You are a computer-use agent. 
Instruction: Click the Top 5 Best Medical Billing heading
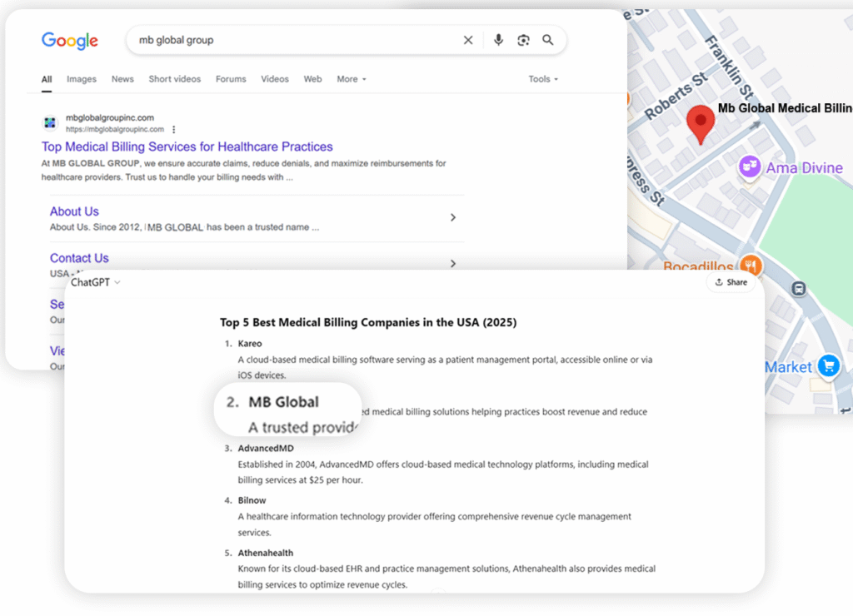(x=368, y=322)
